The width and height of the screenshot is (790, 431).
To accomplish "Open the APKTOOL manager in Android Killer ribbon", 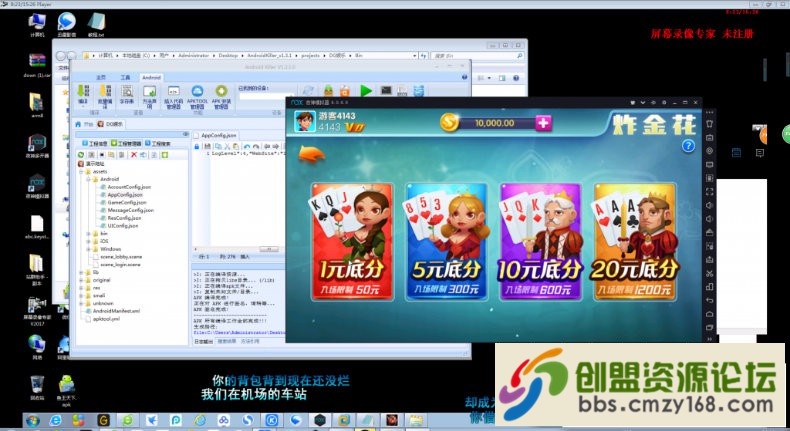I will tap(197, 96).
